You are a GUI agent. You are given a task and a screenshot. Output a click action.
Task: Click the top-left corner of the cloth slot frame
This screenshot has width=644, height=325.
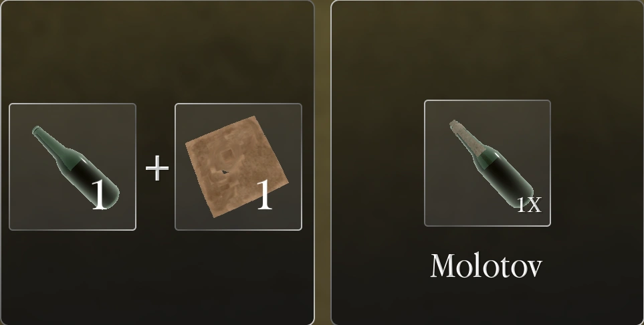point(177,105)
